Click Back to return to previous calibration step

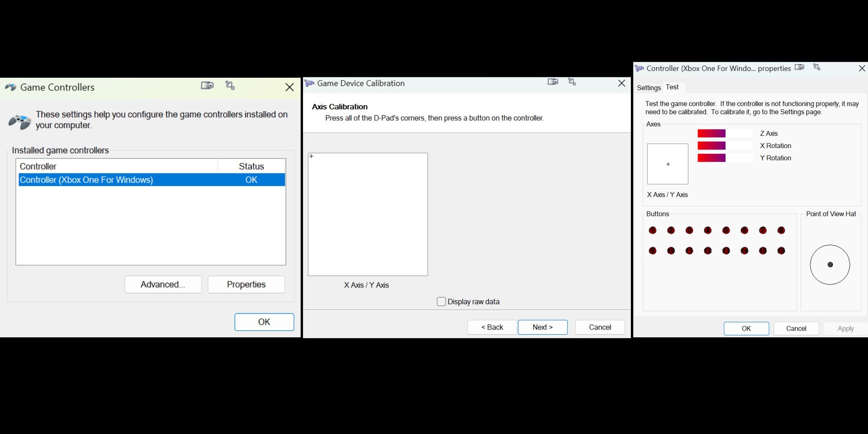(491, 327)
